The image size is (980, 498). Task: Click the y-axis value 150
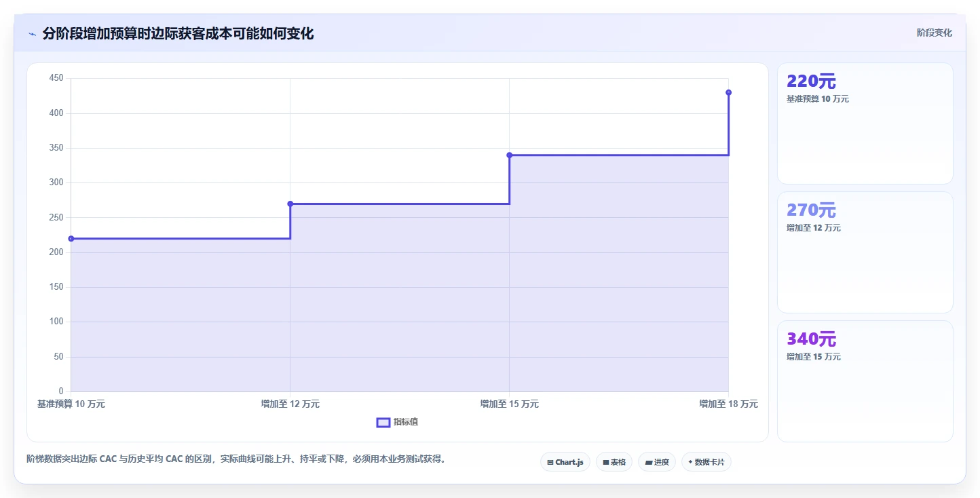[x=56, y=287]
